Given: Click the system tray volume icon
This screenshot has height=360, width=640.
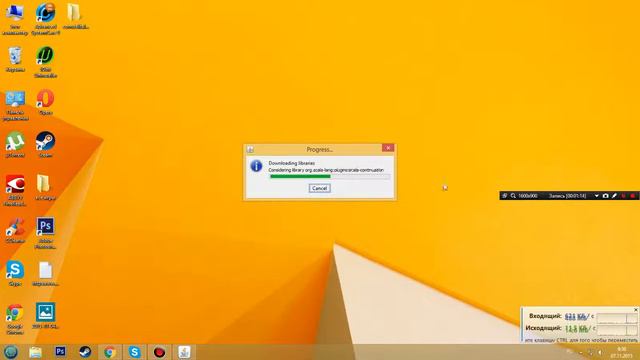Looking at the screenshot, I should (x=600, y=352).
